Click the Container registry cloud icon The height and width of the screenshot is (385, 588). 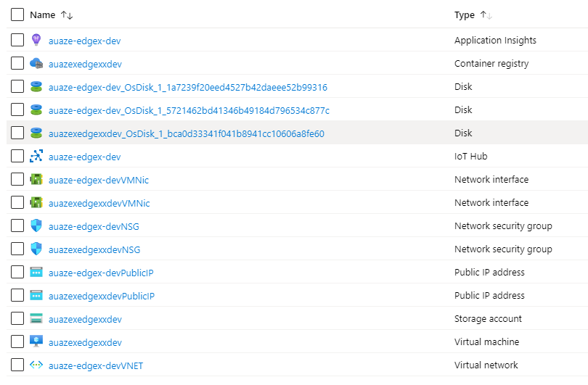[x=36, y=63]
